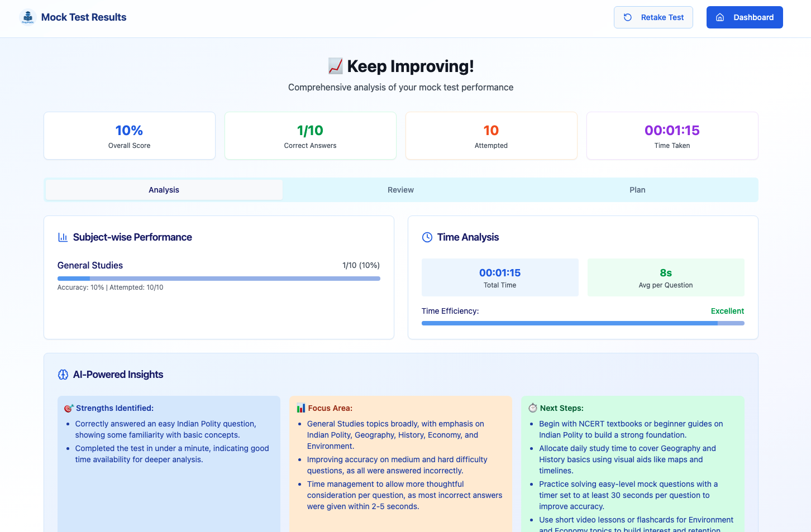Select the 1/10 Correct Answers card

click(311, 136)
